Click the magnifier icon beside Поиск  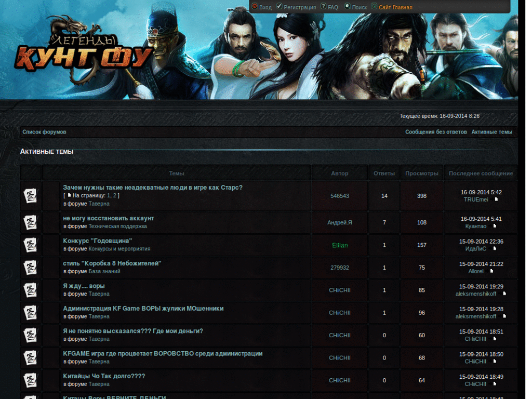pos(348,6)
